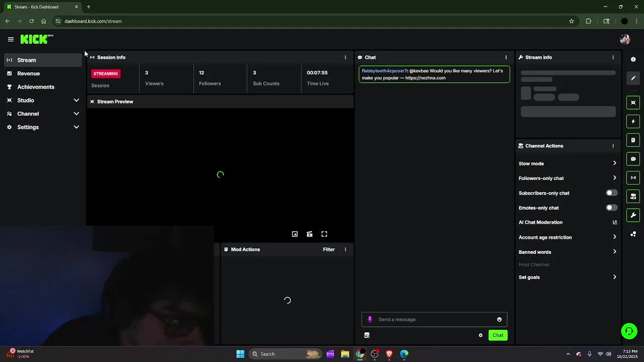Image resolution: width=644 pixels, height=362 pixels.
Task: Click the green Chat send button
Action: click(498, 335)
